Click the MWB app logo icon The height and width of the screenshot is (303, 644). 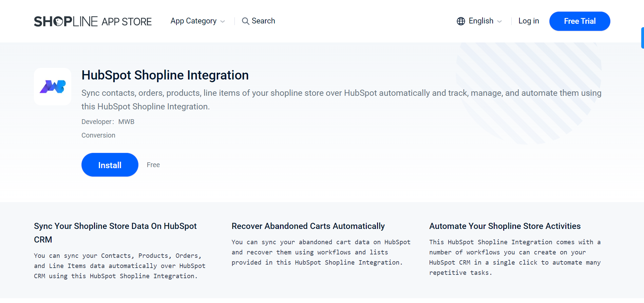click(x=53, y=87)
